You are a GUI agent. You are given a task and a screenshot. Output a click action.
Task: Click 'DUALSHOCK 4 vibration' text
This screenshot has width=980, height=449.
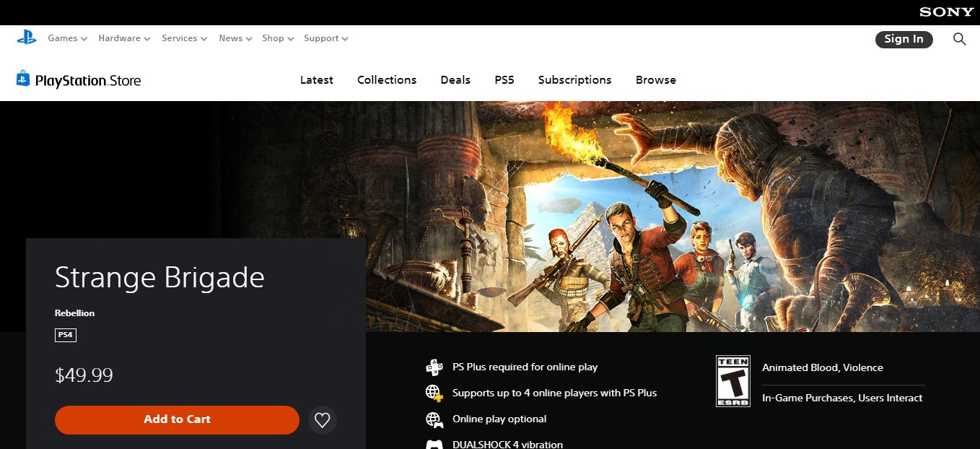(507, 444)
